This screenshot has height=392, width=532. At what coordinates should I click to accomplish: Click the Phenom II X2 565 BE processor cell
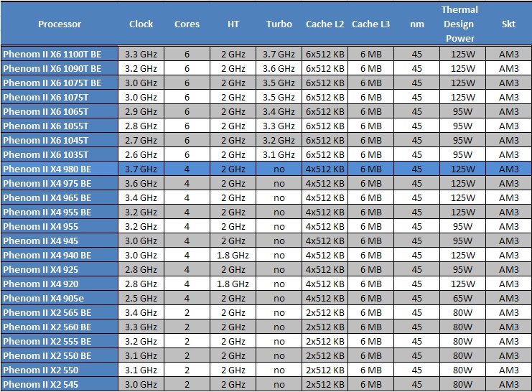[60, 312]
